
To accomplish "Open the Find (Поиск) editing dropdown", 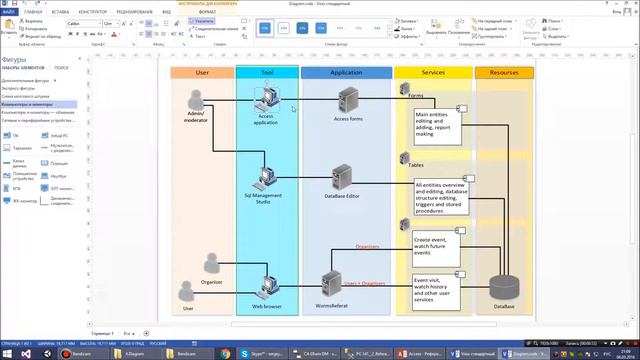I will [x=553, y=21].
